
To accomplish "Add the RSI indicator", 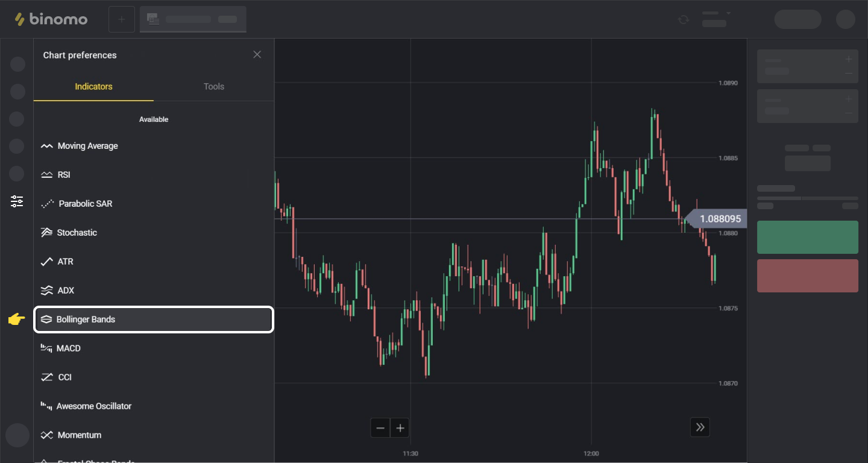I will [x=154, y=175].
